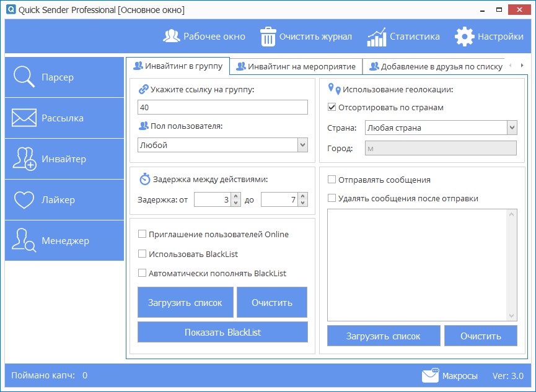The height and width of the screenshot is (392, 536).
Task: Click the group link input field
Action: [x=222, y=107]
